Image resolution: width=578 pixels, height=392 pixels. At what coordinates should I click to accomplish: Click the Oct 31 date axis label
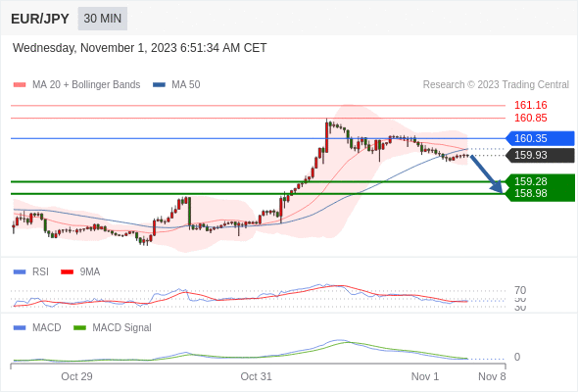pos(257,376)
